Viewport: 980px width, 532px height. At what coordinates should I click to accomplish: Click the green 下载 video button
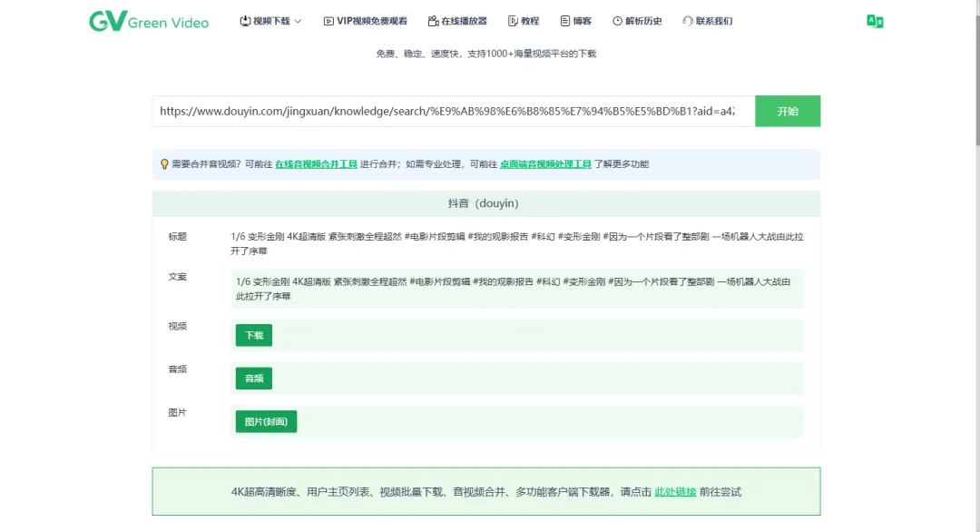click(x=254, y=335)
